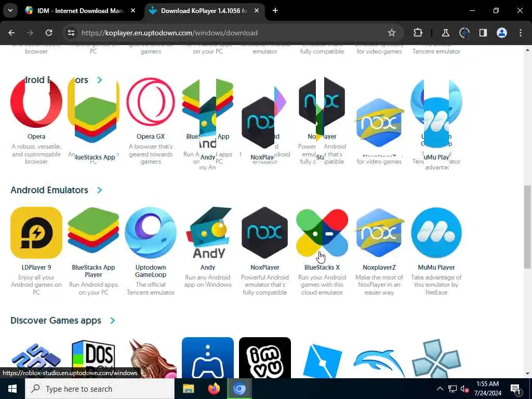Open File Explorer from the taskbar
532x399 pixels.
(188, 389)
